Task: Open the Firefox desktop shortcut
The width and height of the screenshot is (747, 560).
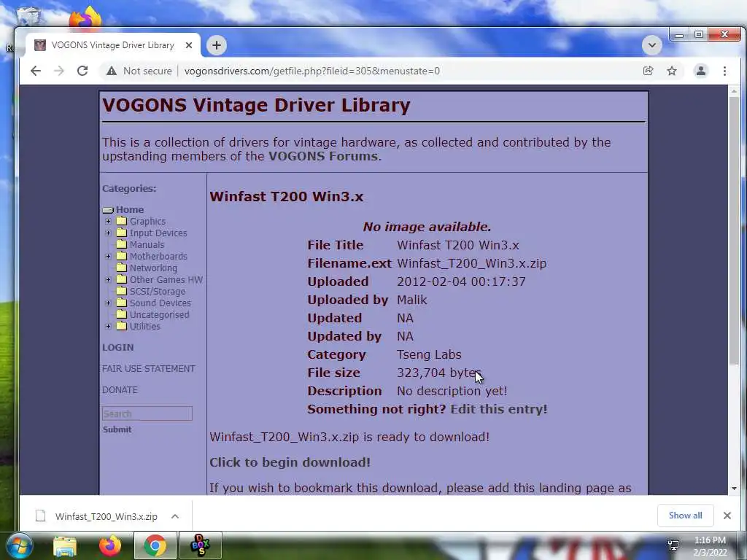Action: pos(85,17)
